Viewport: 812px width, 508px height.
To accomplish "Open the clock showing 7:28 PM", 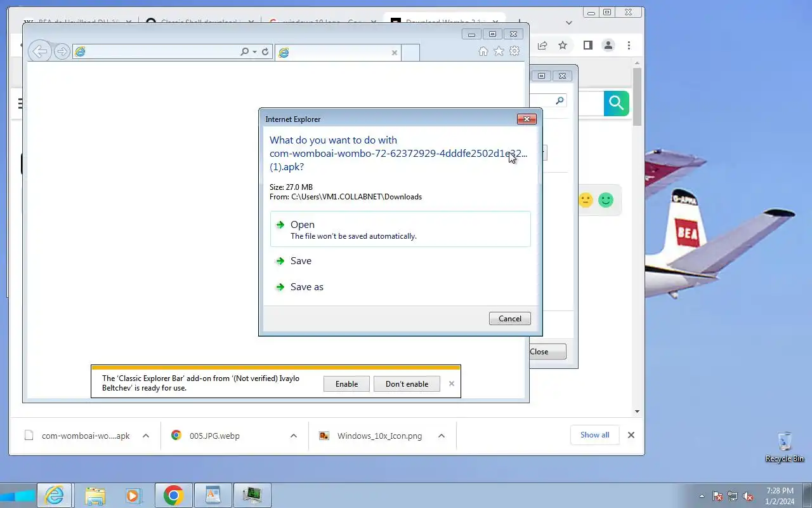I will tap(780, 496).
